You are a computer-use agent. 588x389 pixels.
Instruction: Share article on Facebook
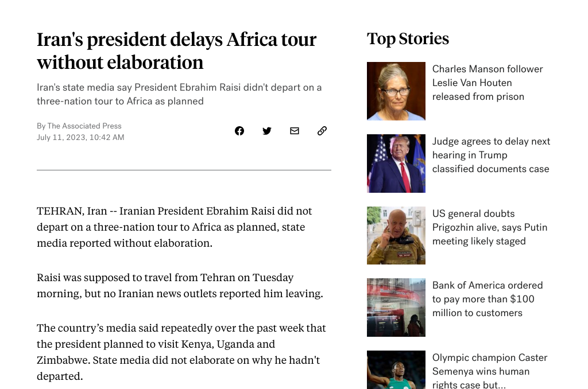tap(239, 131)
